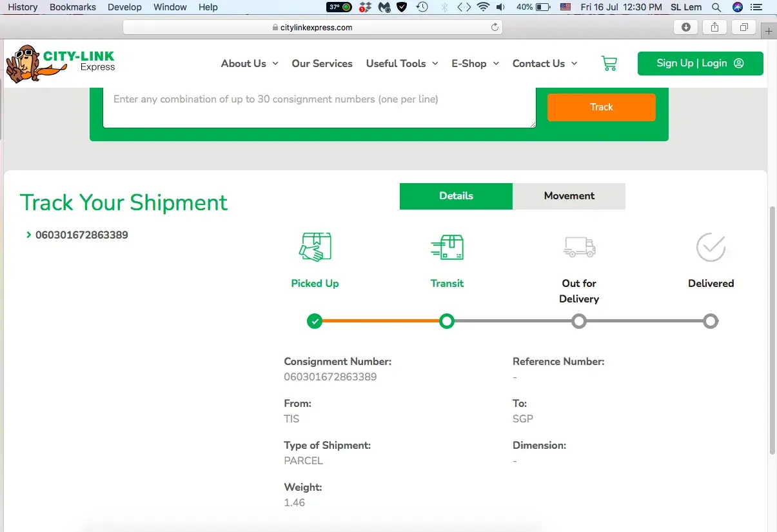777x532 pixels.
Task: Expand the Useful Tools dropdown
Action: pos(402,63)
